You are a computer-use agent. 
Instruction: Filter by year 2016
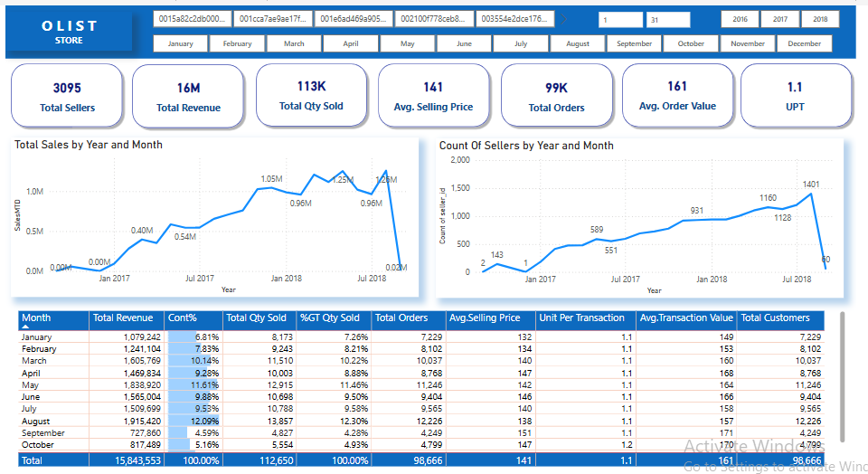[741, 19]
